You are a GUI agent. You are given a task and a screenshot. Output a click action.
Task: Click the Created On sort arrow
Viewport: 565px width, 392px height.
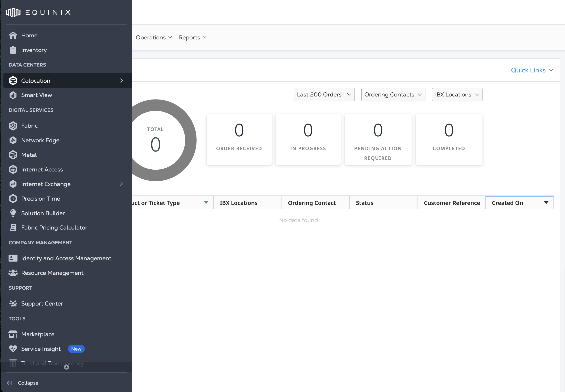546,203
